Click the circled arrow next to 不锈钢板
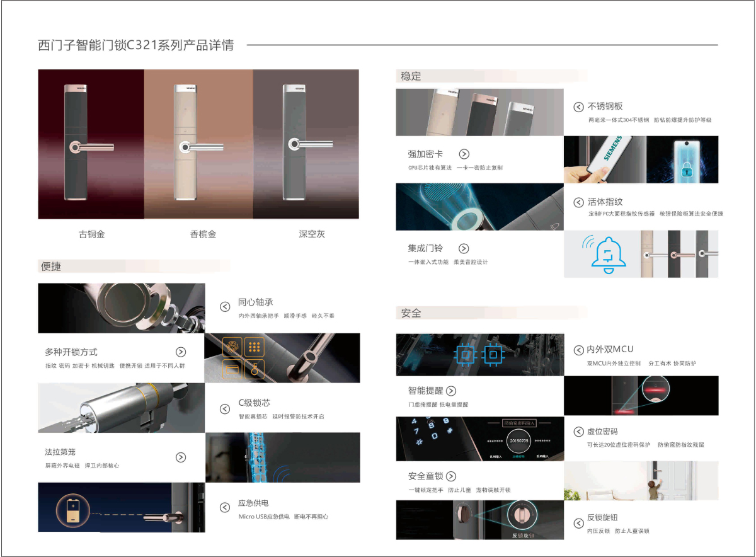Viewport: 756px width, 557px height. tap(578, 107)
